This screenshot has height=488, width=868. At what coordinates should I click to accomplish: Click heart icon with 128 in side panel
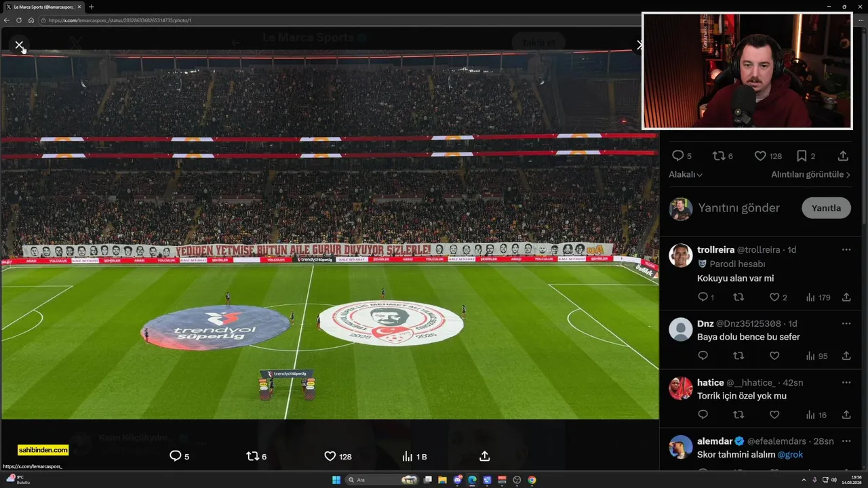760,156
